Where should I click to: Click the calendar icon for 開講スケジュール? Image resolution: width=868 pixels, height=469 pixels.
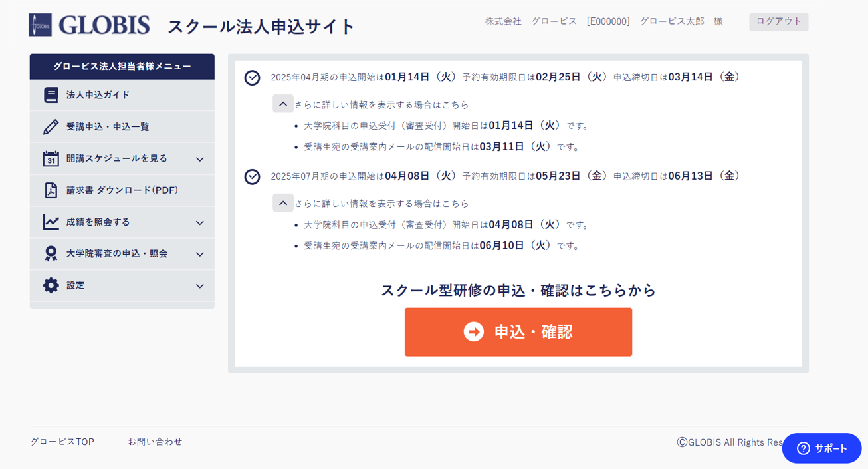[51, 158]
